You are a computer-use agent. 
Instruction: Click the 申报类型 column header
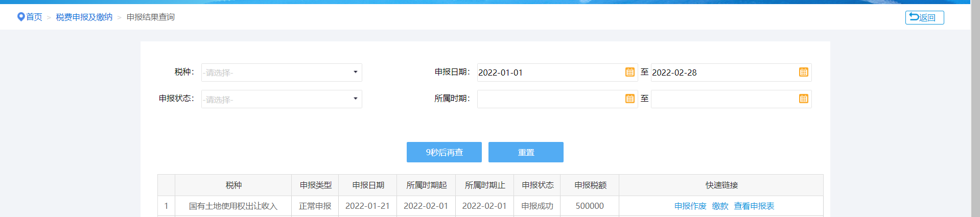(315, 185)
